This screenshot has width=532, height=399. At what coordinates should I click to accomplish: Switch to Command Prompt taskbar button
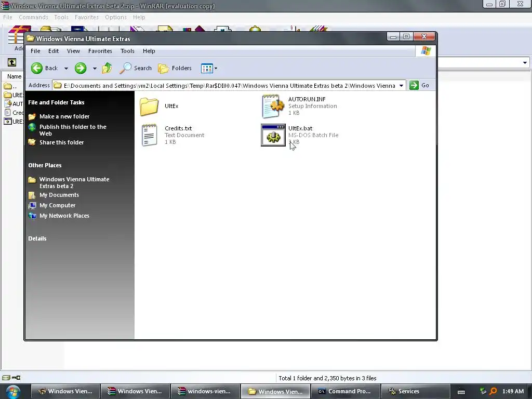coord(345,392)
